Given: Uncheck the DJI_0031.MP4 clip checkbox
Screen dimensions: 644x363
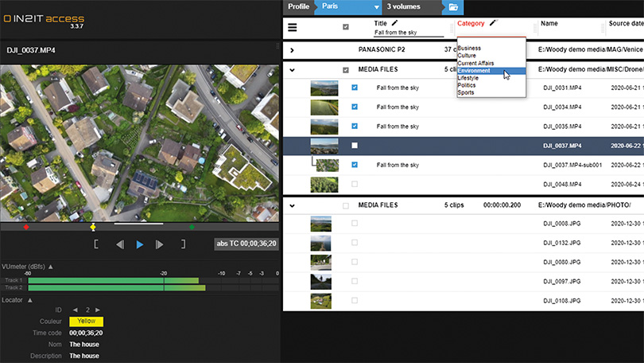Looking at the screenshot, I should 355,88.
